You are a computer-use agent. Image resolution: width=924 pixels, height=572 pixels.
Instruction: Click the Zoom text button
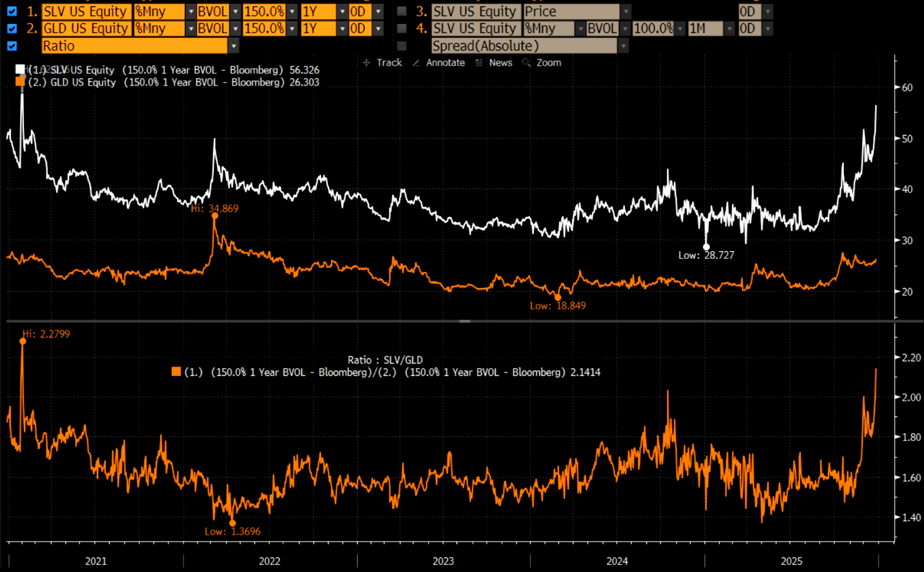click(x=549, y=63)
